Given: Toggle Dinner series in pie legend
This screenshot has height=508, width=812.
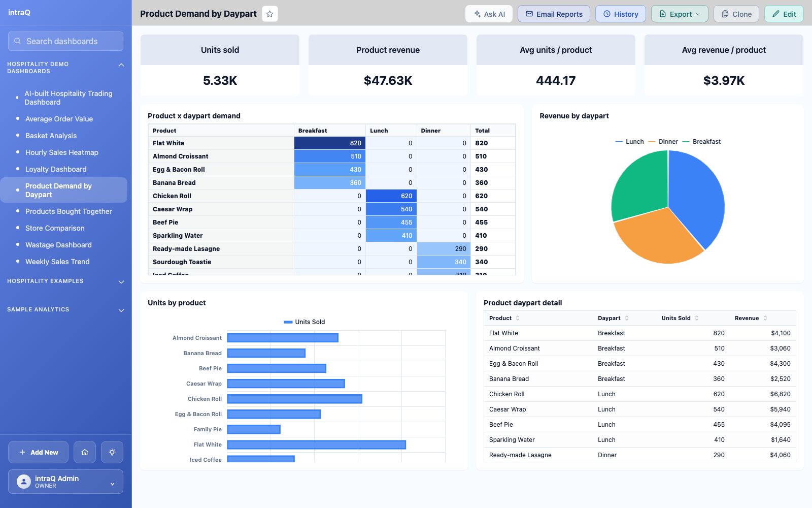Looking at the screenshot, I should tap(663, 142).
